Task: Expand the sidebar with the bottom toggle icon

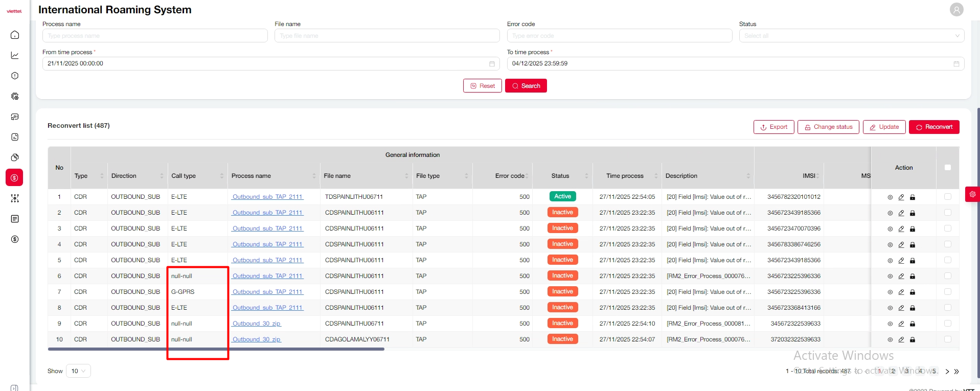Action: point(14,387)
